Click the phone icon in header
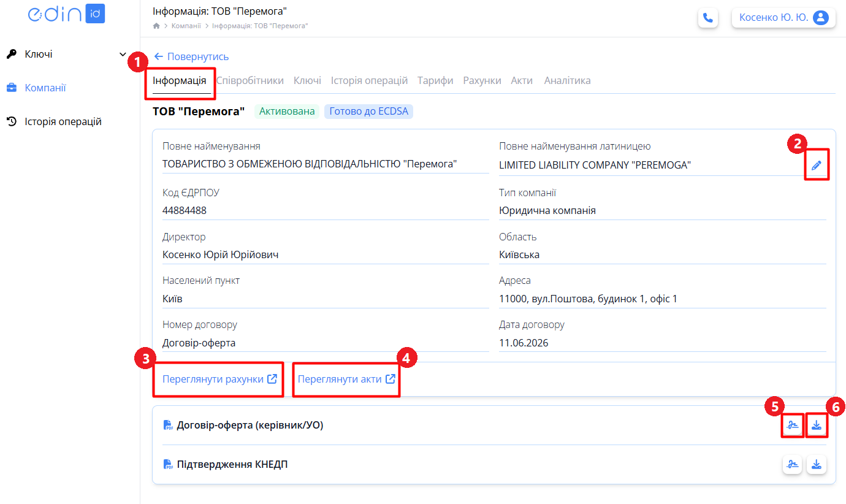 [708, 18]
